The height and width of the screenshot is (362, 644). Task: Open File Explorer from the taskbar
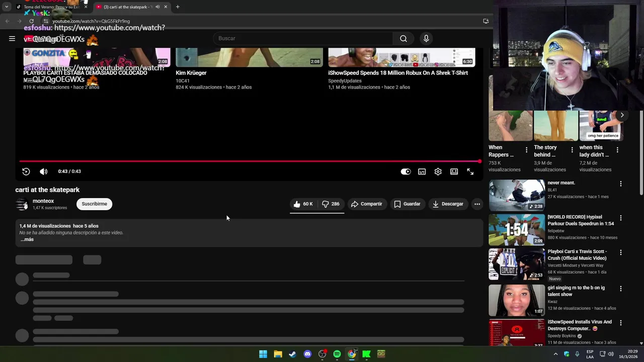[278, 354]
